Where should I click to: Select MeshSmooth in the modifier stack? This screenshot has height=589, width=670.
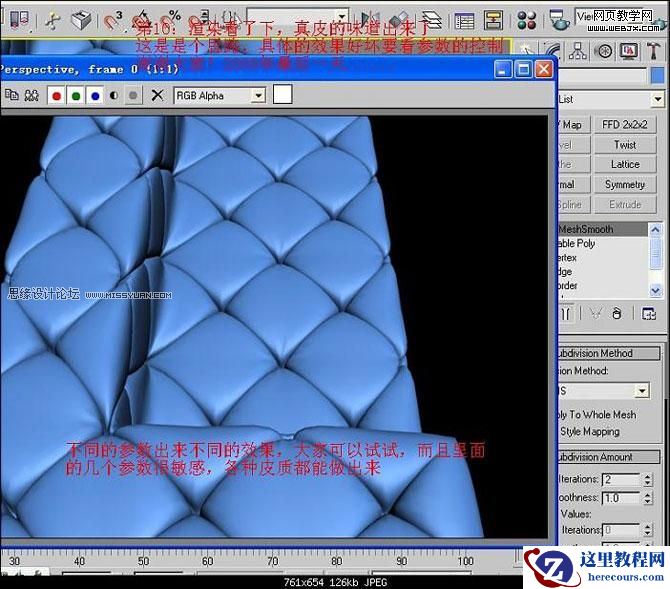tap(602, 229)
